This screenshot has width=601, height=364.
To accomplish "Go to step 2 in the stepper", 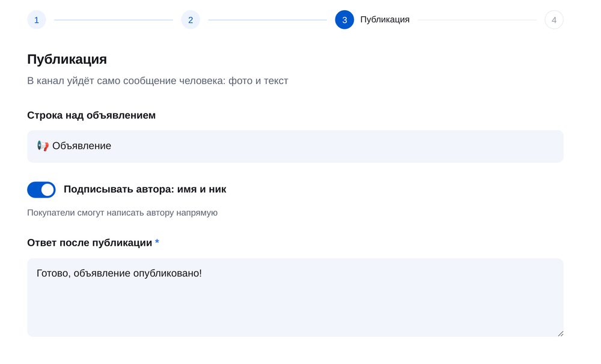I will (x=191, y=20).
